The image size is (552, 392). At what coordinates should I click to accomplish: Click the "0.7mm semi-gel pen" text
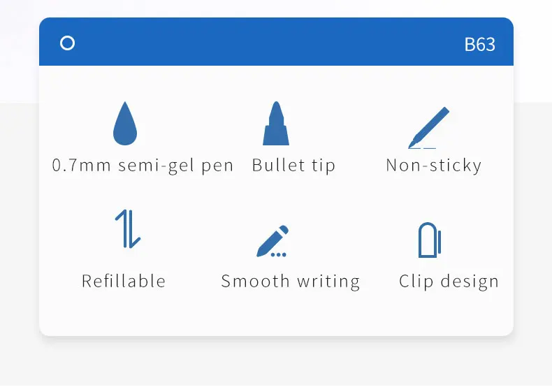pyautogui.click(x=143, y=165)
